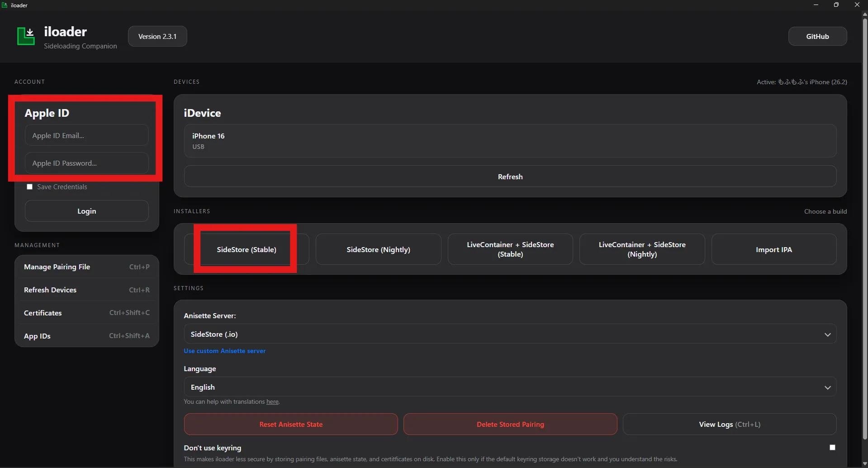Click the scrollbar up arrow
Viewport: 868px width, 468px height.
(x=865, y=14)
